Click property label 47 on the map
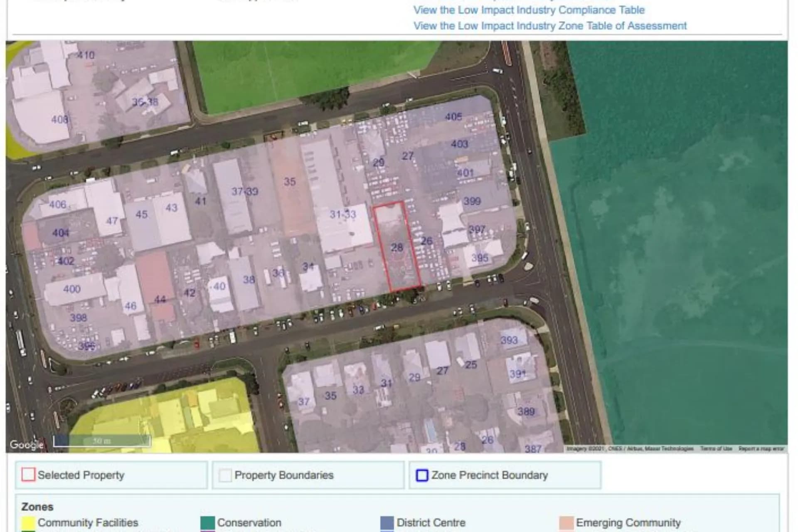The height and width of the screenshot is (532, 798). pyautogui.click(x=112, y=221)
